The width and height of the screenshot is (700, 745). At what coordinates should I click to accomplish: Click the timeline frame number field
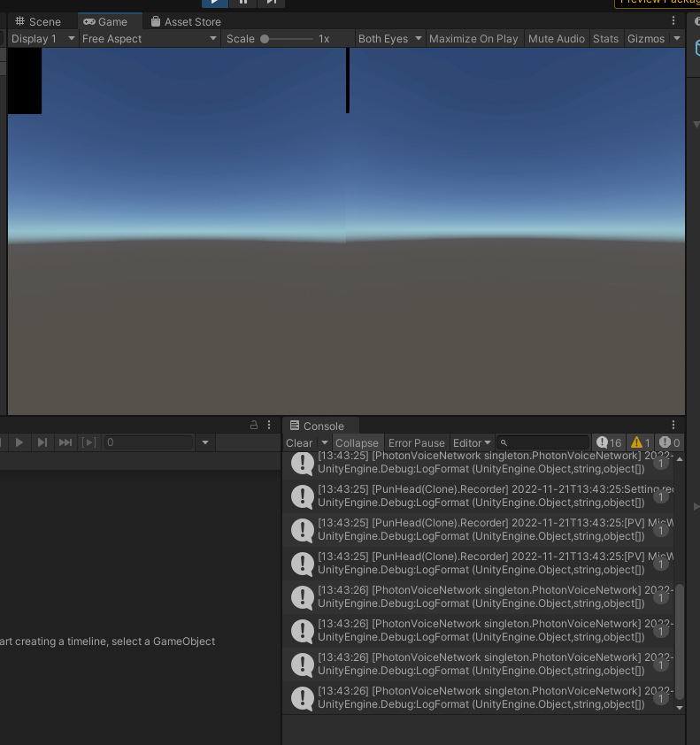coord(149,442)
